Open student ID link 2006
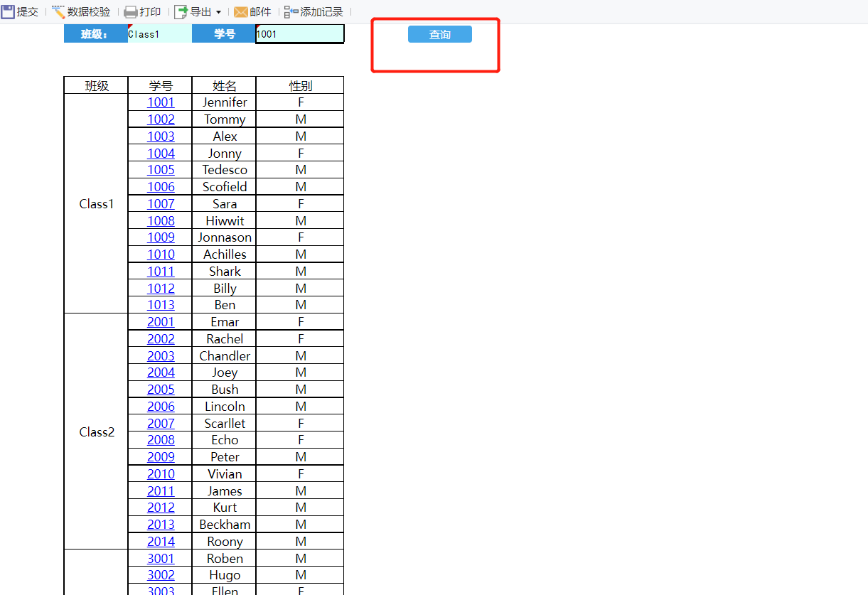Viewport: 868px width, 595px height. 161,407
